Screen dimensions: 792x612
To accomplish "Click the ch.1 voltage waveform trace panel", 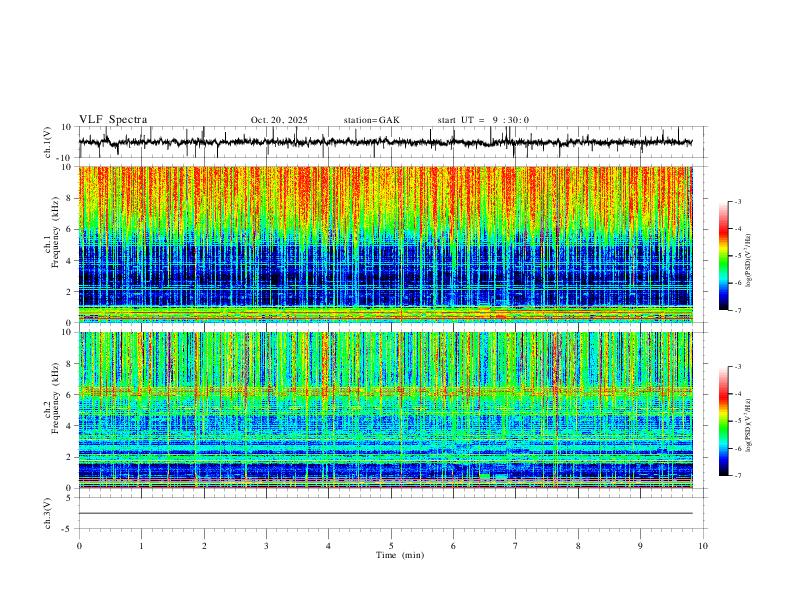I will pos(392,142).
